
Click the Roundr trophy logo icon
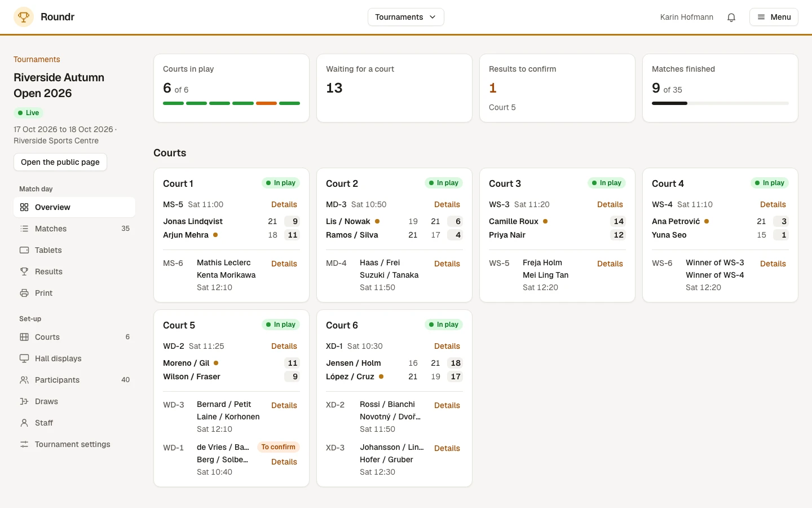click(x=24, y=17)
